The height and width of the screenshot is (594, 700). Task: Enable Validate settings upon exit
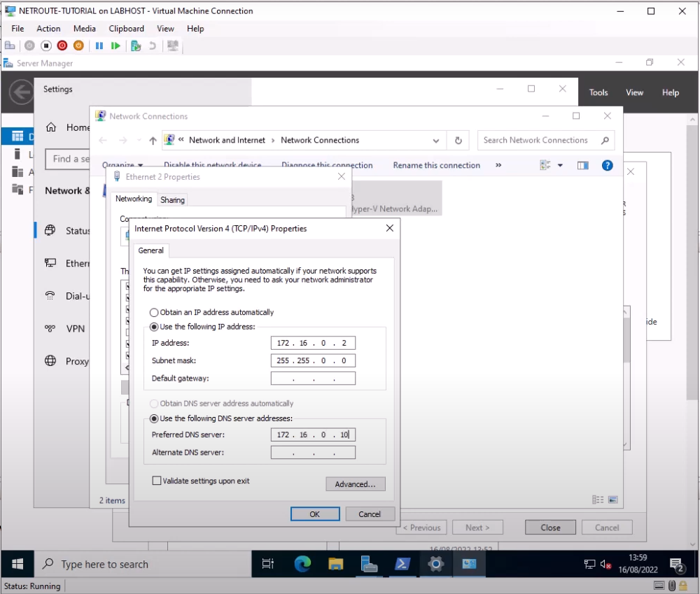click(157, 480)
